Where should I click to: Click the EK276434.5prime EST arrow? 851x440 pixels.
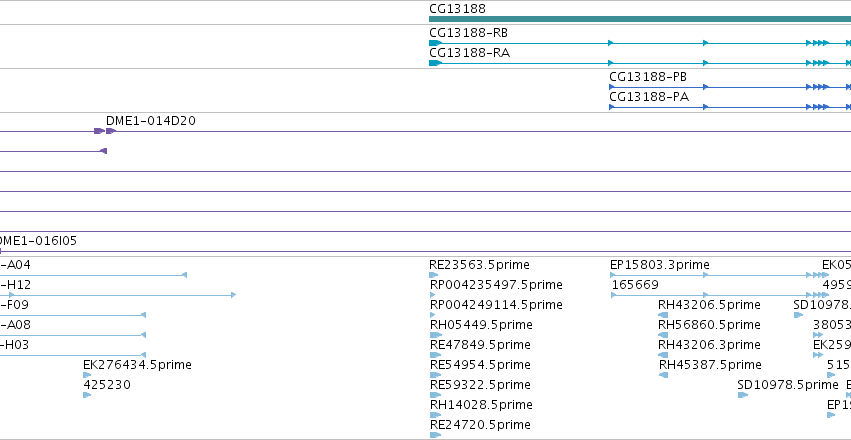click(87, 375)
